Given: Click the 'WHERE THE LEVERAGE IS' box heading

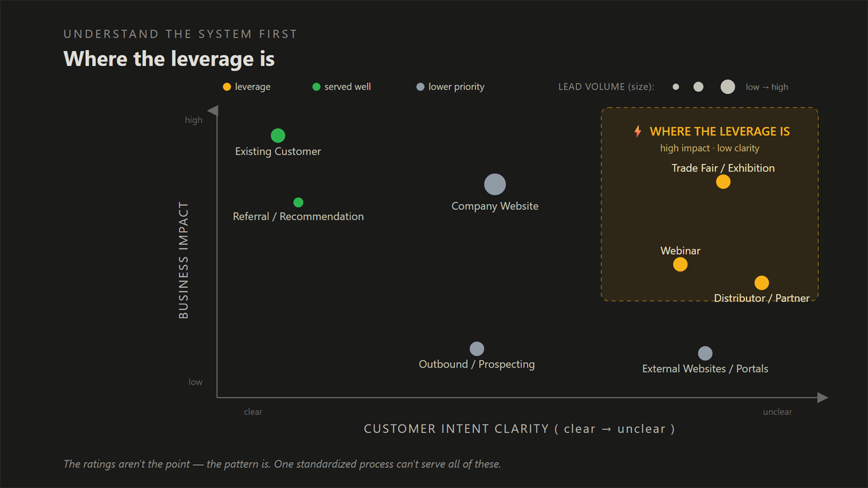Looking at the screenshot, I should [720, 131].
